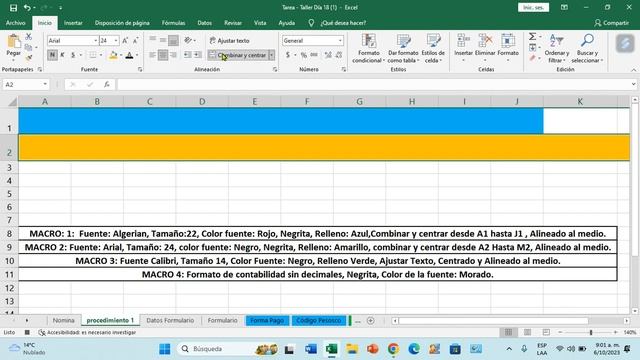Click the decrease indent icon

click(187, 55)
